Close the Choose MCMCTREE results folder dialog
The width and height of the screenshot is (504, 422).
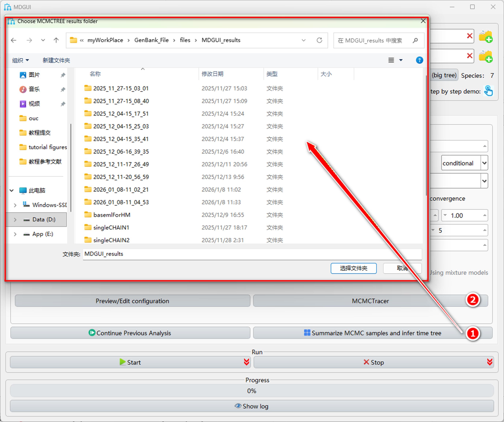click(x=423, y=21)
